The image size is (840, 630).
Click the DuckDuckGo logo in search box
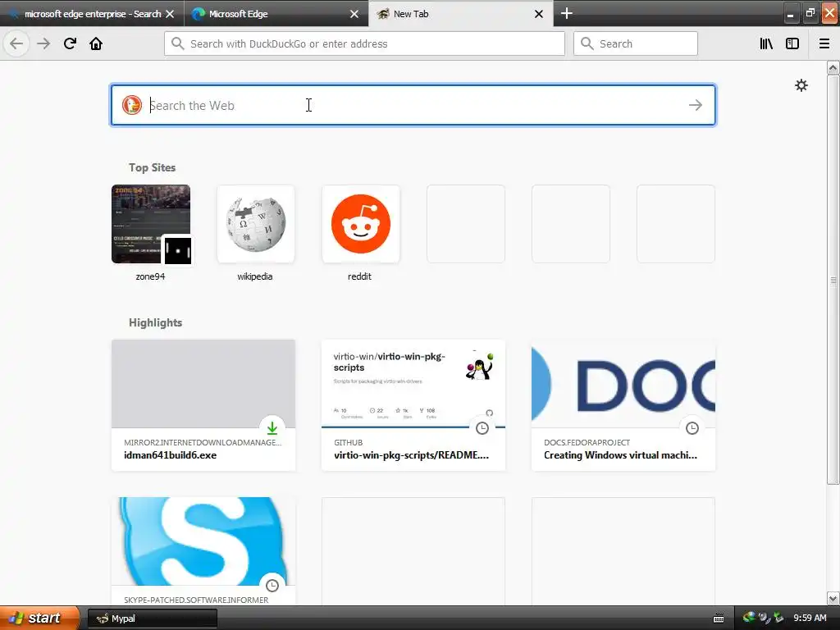[132, 105]
